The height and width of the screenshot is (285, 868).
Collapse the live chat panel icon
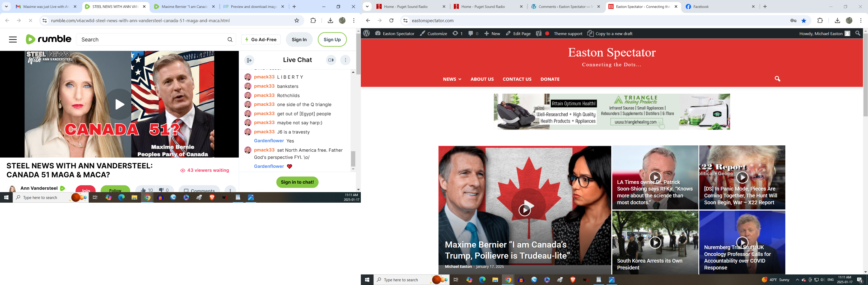point(249,60)
